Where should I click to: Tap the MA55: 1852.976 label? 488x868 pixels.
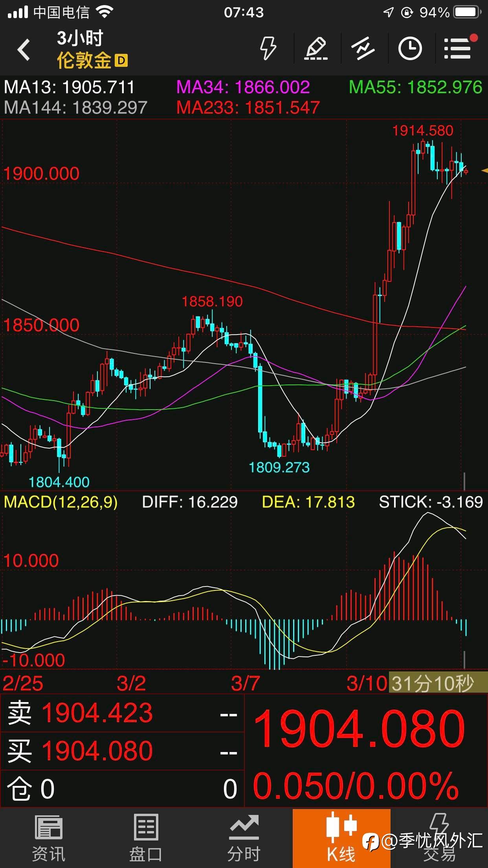tap(416, 87)
